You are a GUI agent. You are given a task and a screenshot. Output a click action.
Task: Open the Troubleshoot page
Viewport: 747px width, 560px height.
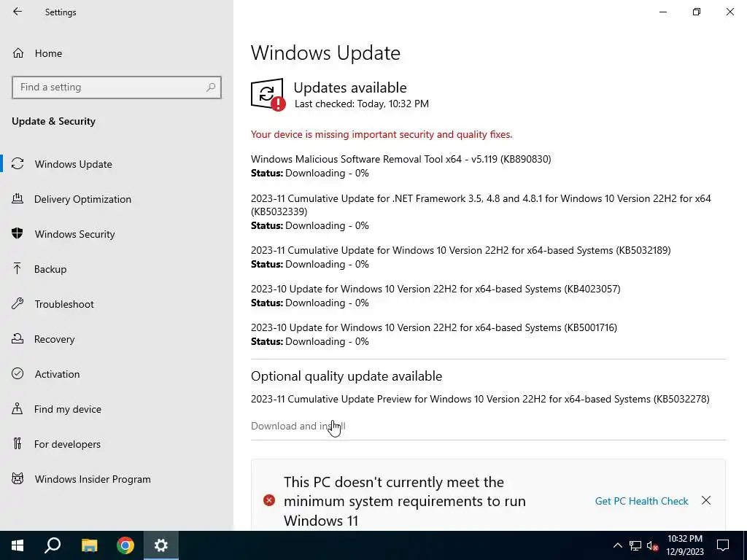pyautogui.click(x=64, y=304)
